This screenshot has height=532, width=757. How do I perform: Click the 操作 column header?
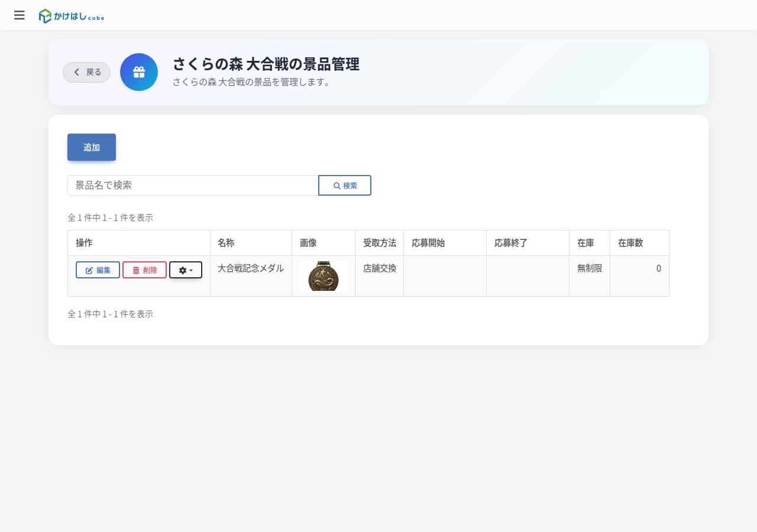coord(139,243)
